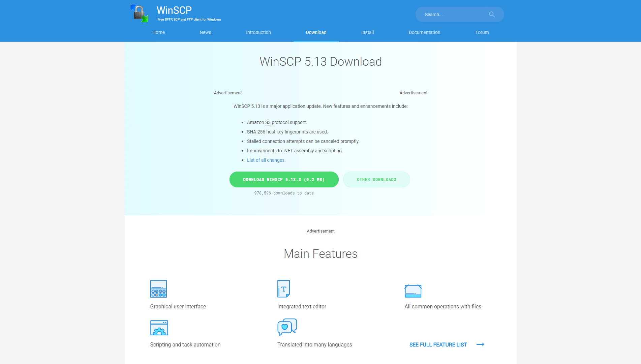Click the common file operations icon
Image resolution: width=641 pixels, height=364 pixels.
click(413, 291)
